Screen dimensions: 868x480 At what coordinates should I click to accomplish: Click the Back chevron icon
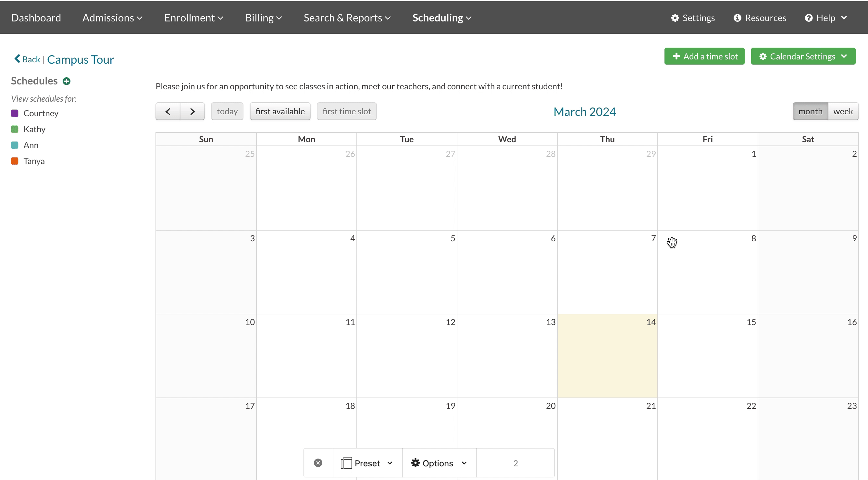pos(17,59)
